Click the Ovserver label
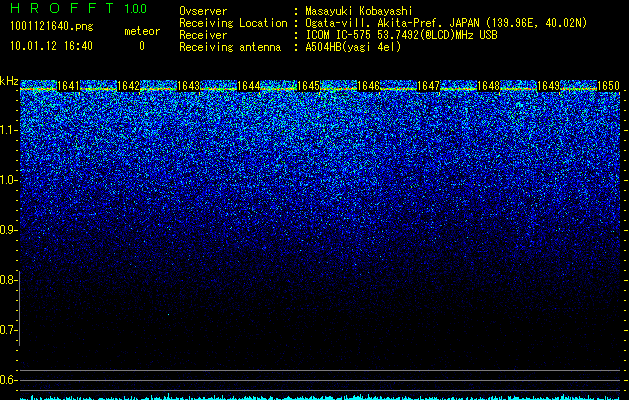This screenshot has width=629, height=400. 203,11
